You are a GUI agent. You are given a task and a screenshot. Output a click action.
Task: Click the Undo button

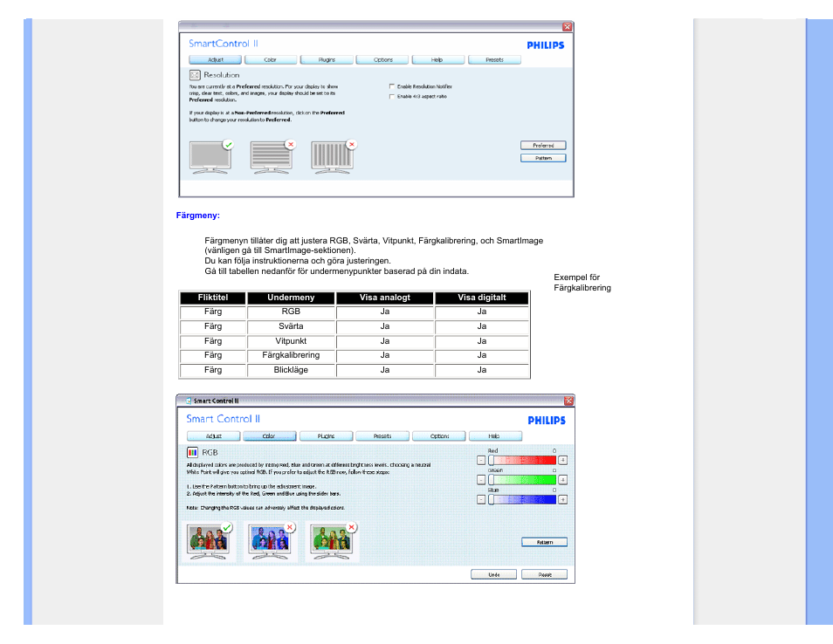[x=493, y=574]
